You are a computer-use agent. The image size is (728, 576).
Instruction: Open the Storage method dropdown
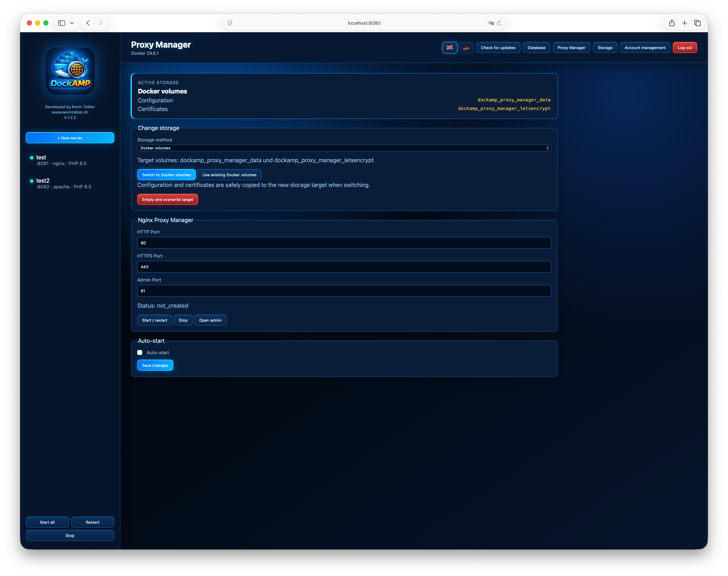344,148
